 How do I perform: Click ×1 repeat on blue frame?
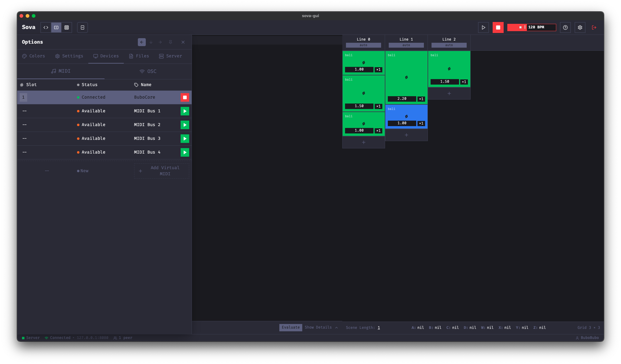[421, 123]
